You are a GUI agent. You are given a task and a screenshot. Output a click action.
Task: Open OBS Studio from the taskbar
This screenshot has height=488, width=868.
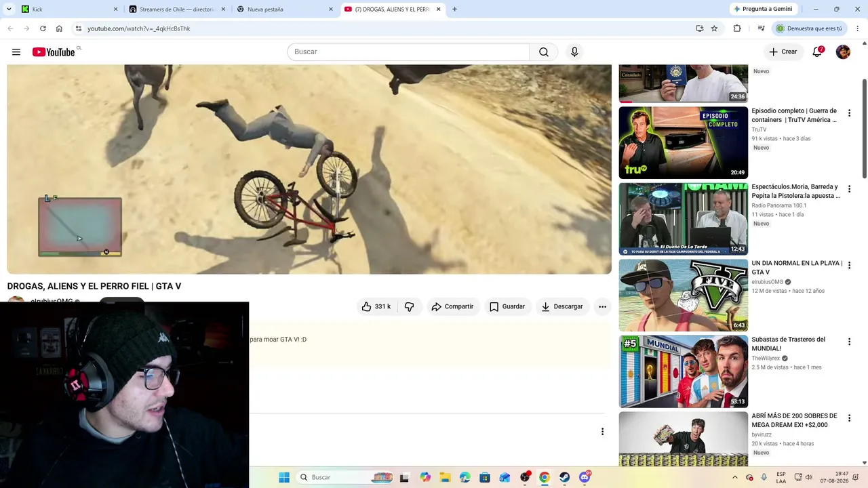pyautogui.click(x=525, y=477)
